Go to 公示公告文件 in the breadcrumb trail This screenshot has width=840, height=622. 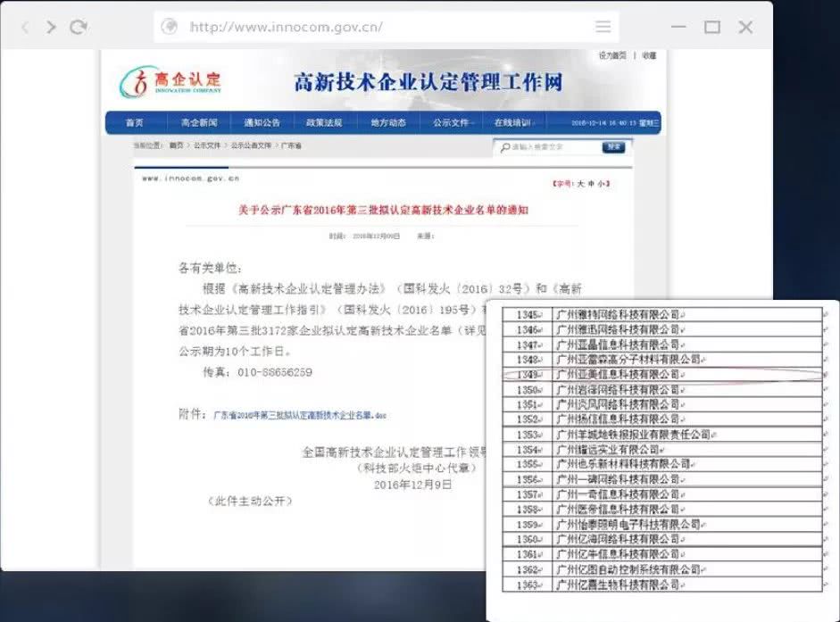pyautogui.click(x=251, y=145)
